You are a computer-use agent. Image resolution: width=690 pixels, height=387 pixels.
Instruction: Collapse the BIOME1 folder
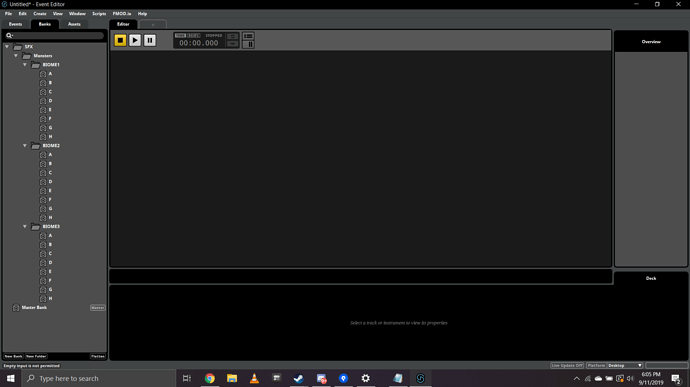coord(25,64)
